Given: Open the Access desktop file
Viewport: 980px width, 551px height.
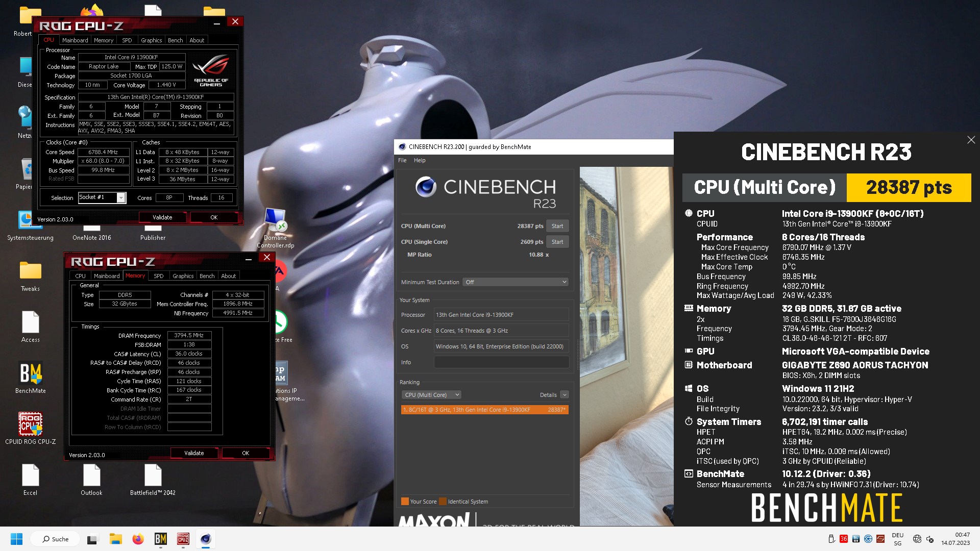Looking at the screenshot, I should coord(31,327).
